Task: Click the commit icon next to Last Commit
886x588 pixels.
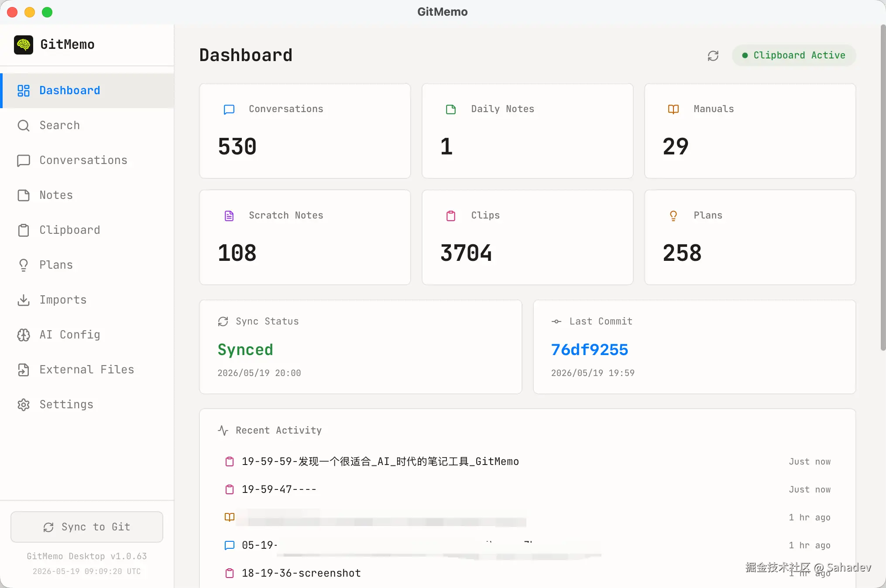Action: tap(556, 321)
